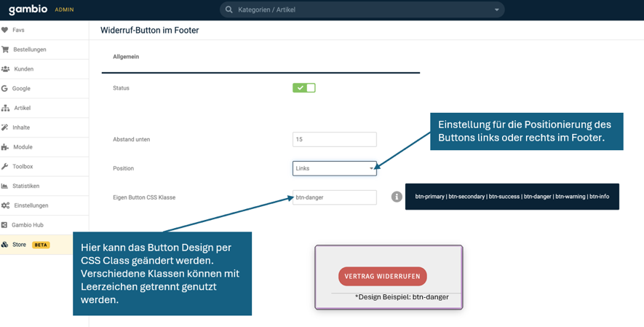Click the Kunden people icon
This screenshot has width=644, height=327.
5,69
